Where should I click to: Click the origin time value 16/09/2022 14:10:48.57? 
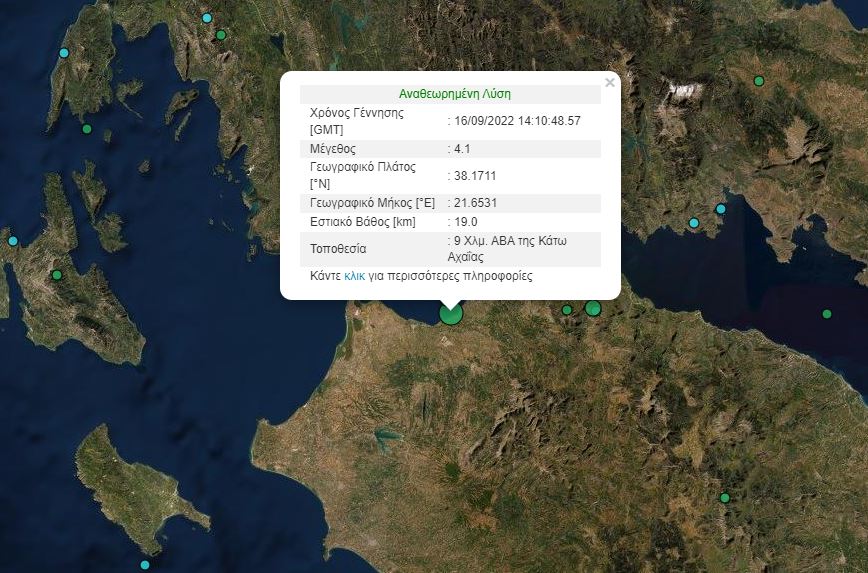tap(517, 121)
